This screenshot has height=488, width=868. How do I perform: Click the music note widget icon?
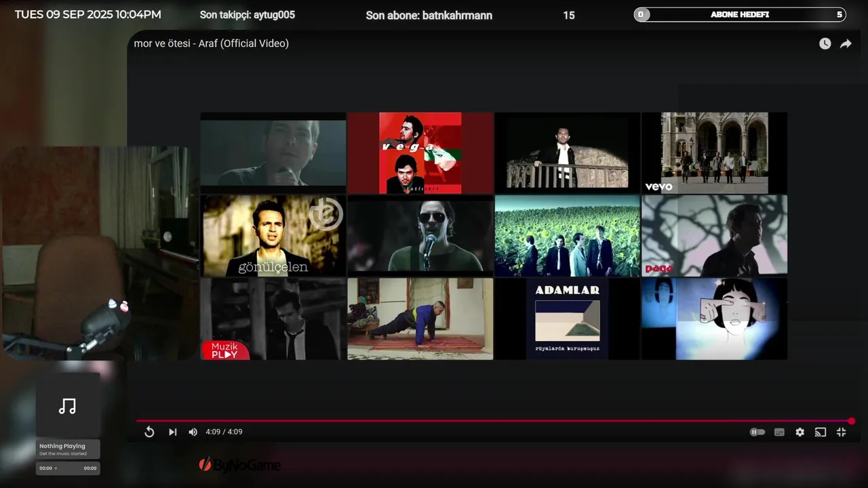(67, 406)
